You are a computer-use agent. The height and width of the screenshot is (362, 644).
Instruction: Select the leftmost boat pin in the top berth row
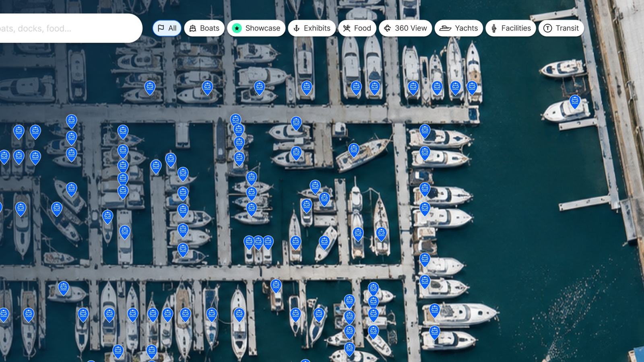click(x=150, y=88)
